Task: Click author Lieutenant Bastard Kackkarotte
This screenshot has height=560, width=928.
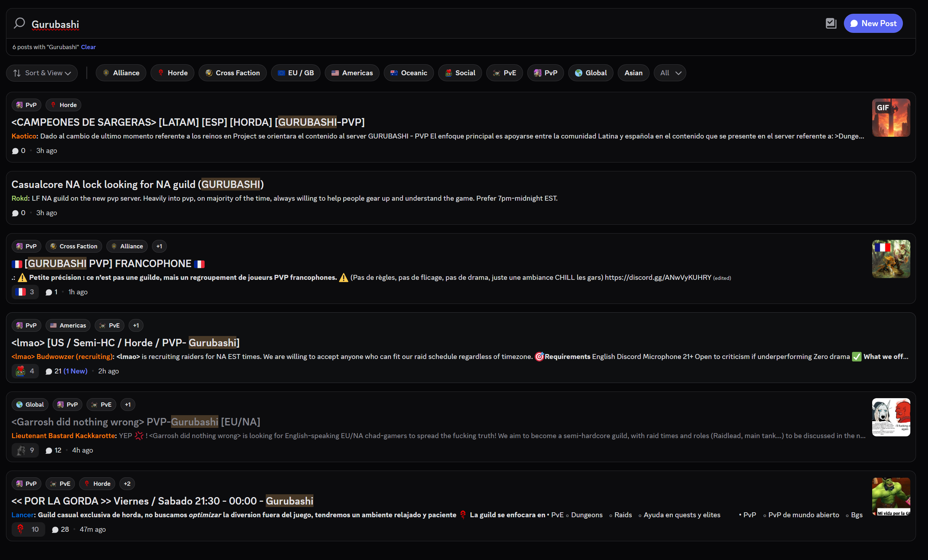Action: (x=63, y=436)
